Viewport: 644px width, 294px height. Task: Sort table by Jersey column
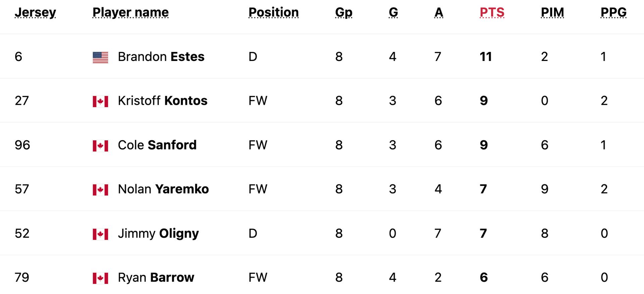(x=35, y=12)
